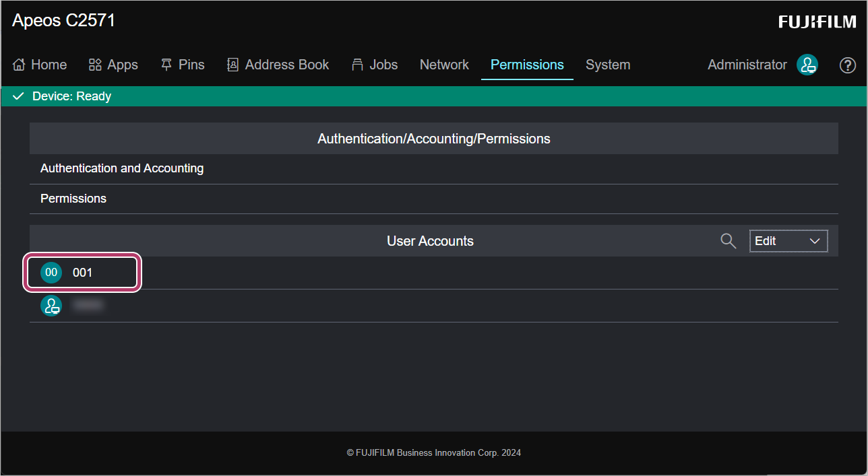
Task: Open the Edit dropdown in User Accounts
Action: [788, 241]
